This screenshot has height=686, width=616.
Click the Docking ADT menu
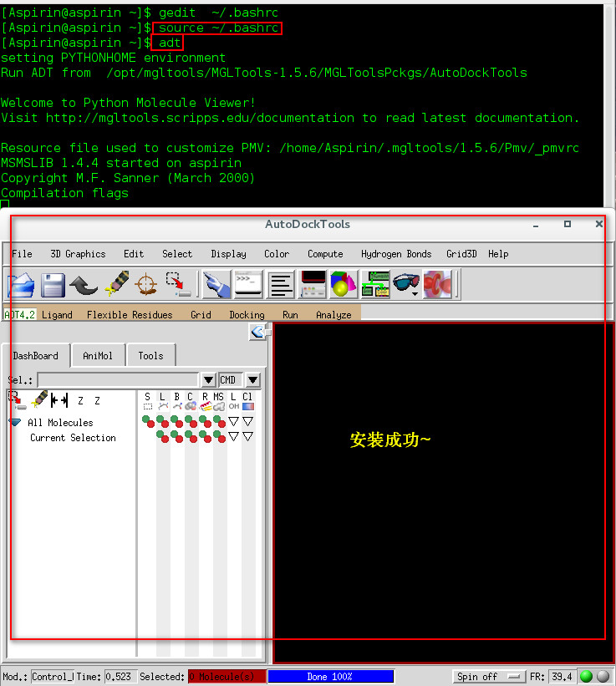[x=247, y=315]
